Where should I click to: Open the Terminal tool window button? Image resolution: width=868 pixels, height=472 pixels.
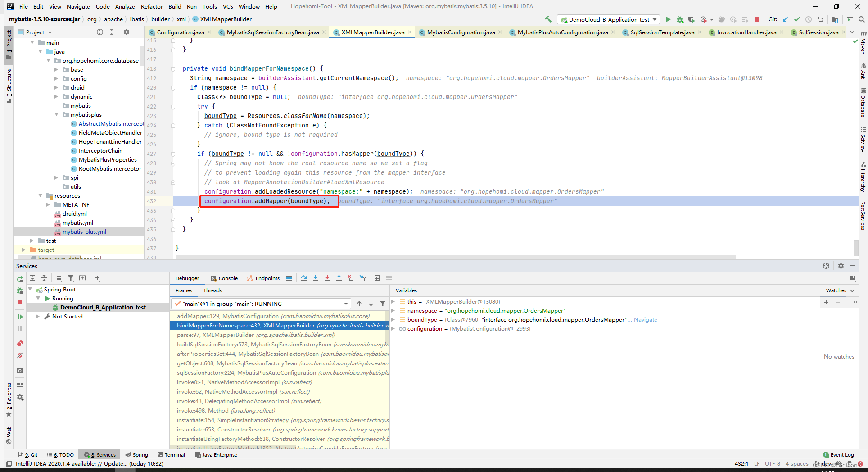tap(171, 455)
